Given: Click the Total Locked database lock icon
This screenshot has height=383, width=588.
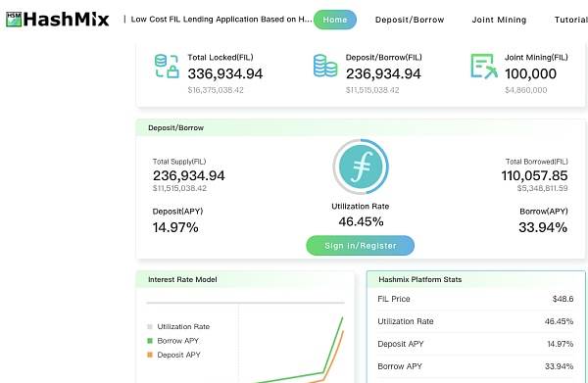Looking at the screenshot, I should coord(167,67).
